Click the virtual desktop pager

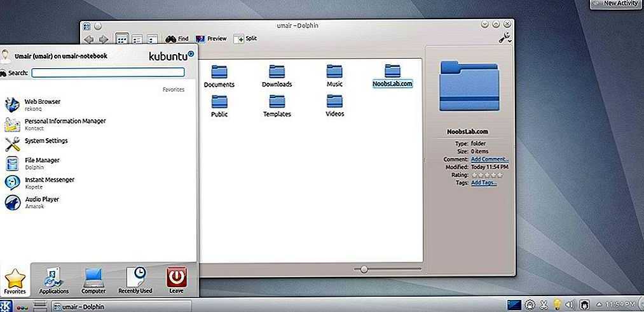coord(40,306)
